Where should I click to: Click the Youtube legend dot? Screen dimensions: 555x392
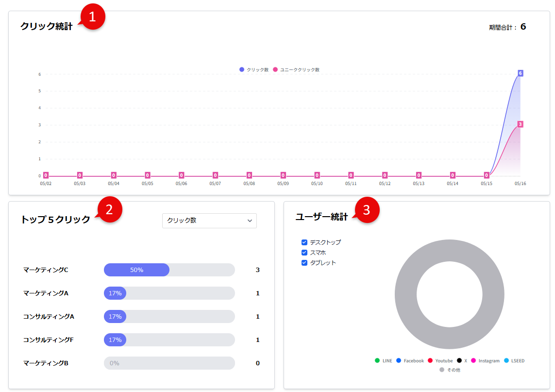click(430, 361)
